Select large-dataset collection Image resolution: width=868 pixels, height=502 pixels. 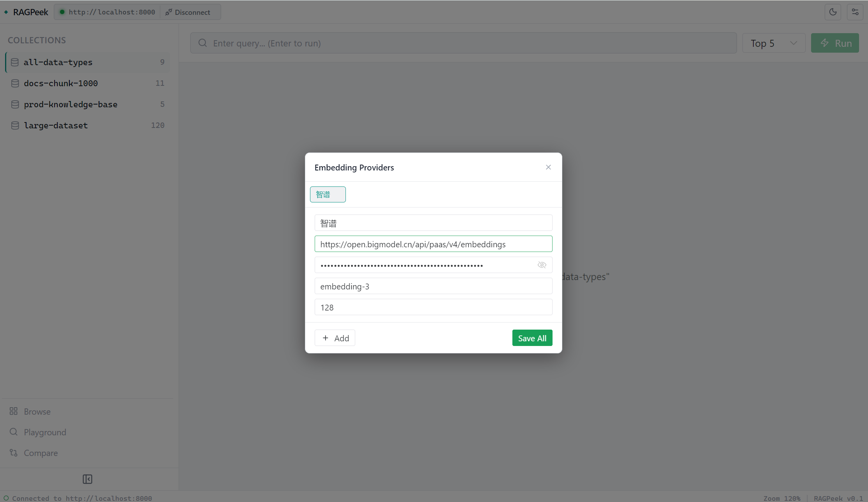pyautogui.click(x=88, y=126)
